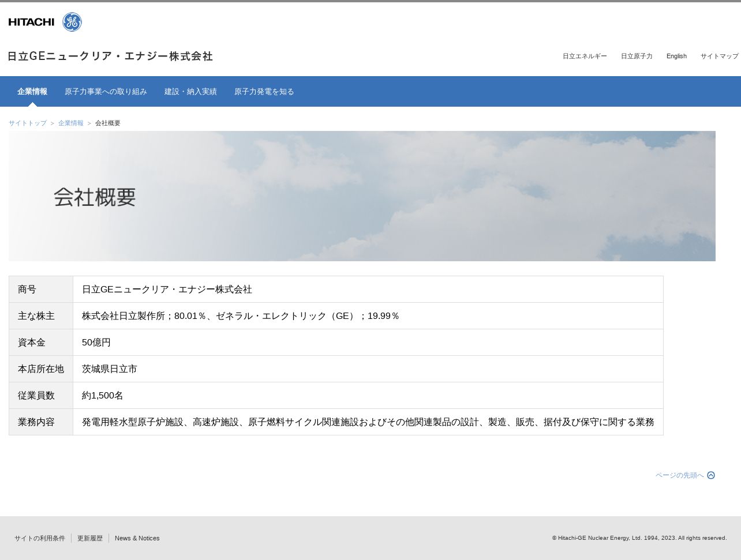The height and width of the screenshot is (560, 741).
Task: Select the 企業情報 navigation tab
Action: tap(32, 92)
